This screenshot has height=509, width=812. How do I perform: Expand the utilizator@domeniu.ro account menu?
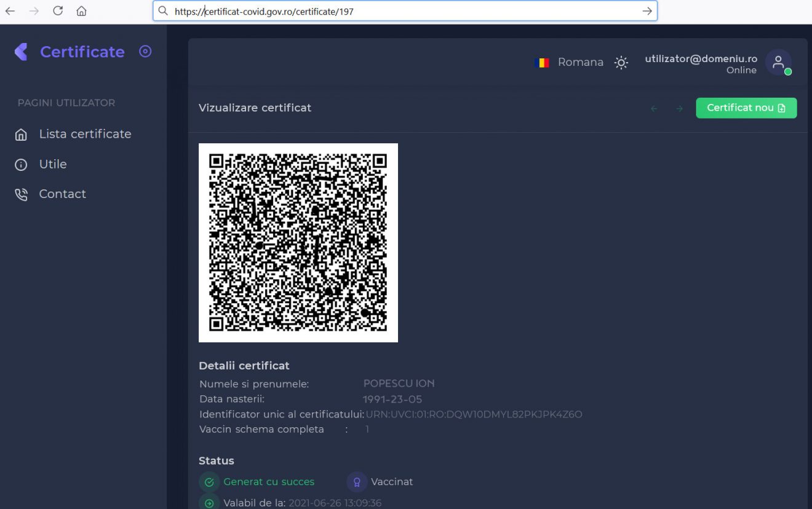pos(701,59)
